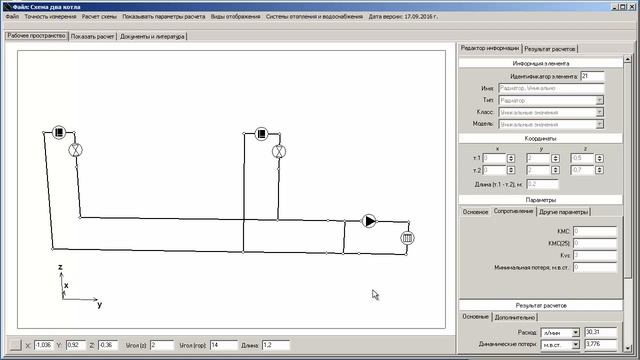This screenshot has width=640, height=360.
Task: Open the Сопротивление parameters tab
Action: click(x=513, y=211)
